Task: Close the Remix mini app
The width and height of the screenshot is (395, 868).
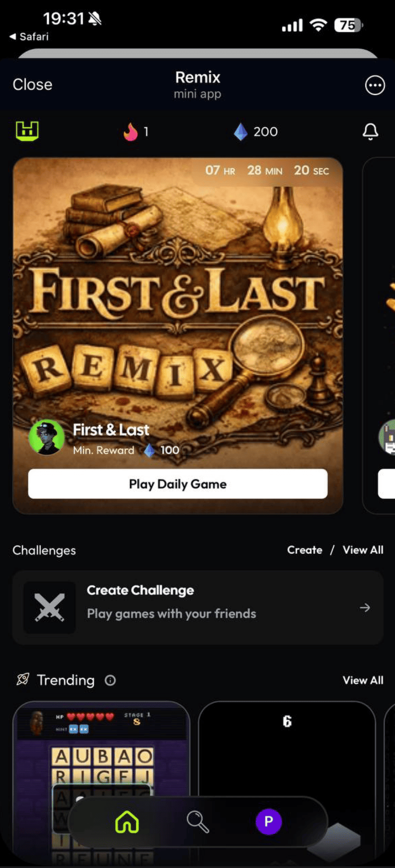Action: tap(32, 85)
